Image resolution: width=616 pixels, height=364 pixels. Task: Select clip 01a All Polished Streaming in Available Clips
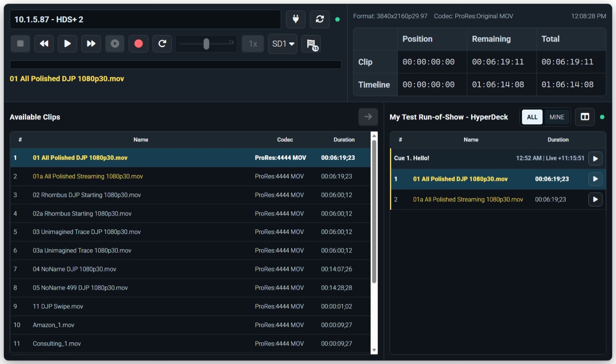[190, 176]
